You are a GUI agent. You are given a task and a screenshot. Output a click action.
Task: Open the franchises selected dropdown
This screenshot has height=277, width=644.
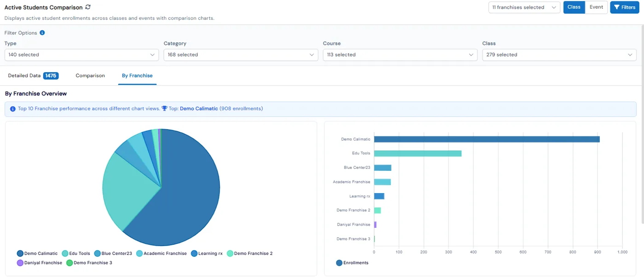[524, 7]
